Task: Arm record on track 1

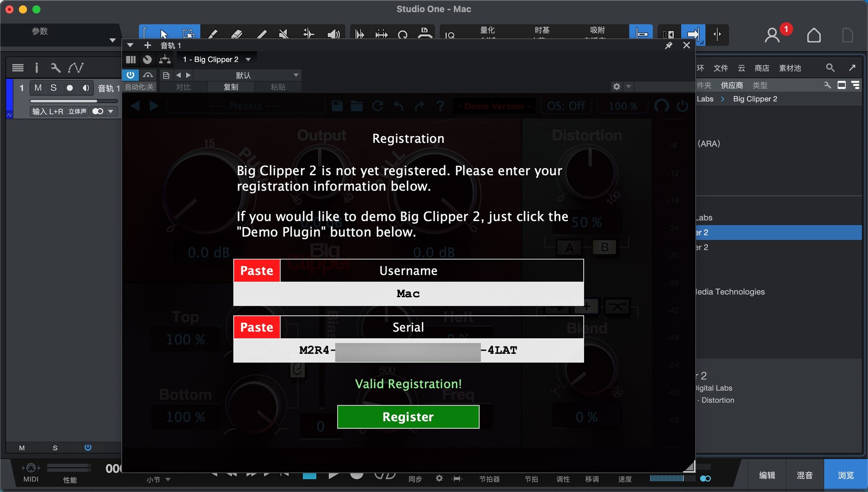Action: (x=70, y=88)
